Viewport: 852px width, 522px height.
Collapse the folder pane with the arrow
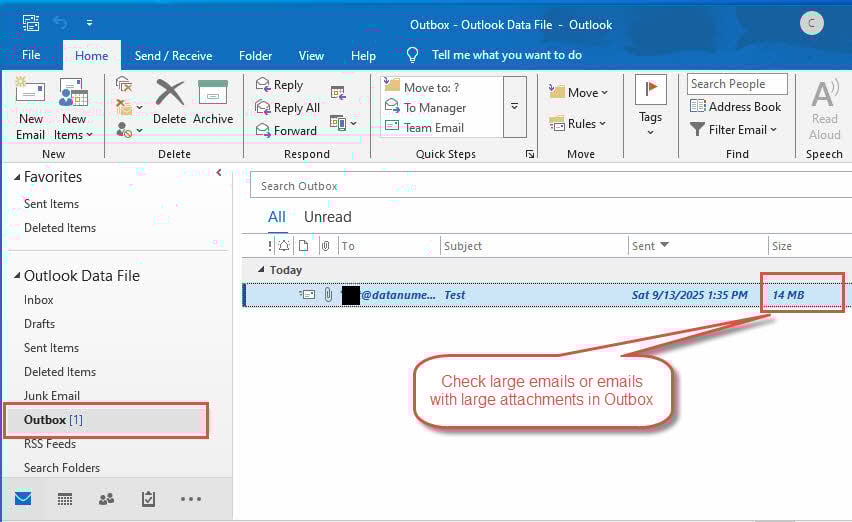pyautogui.click(x=219, y=173)
